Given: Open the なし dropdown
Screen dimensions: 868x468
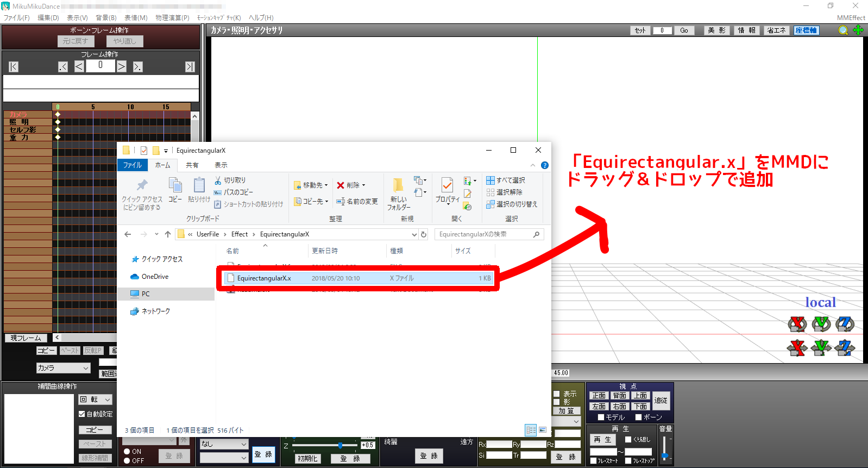Looking at the screenshot, I should [224, 444].
